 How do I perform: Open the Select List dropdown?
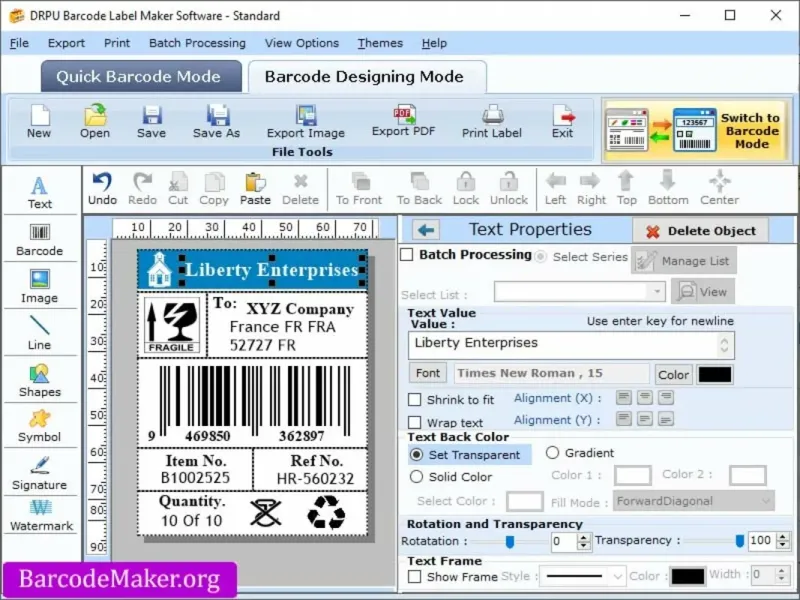pyautogui.click(x=580, y=291)
